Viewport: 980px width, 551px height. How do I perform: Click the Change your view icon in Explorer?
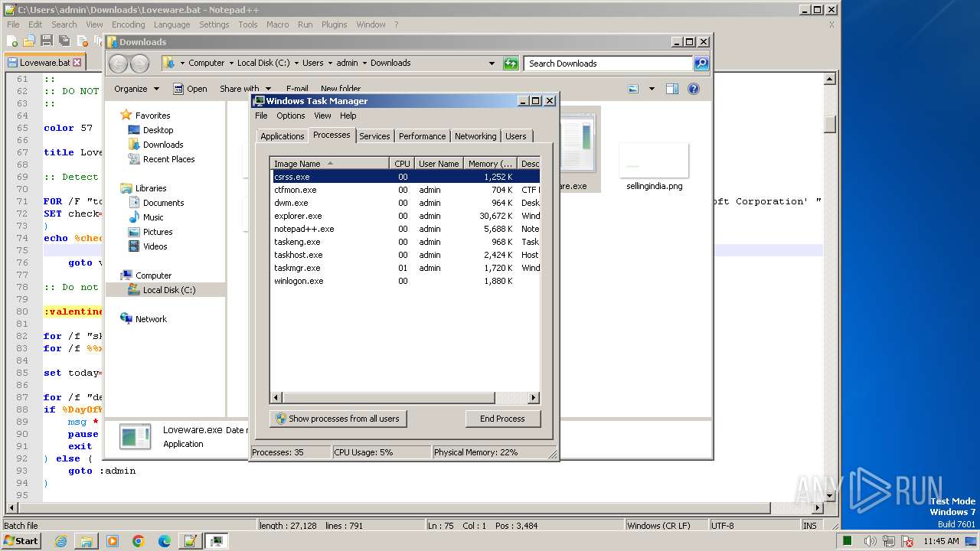coord(633,89)
